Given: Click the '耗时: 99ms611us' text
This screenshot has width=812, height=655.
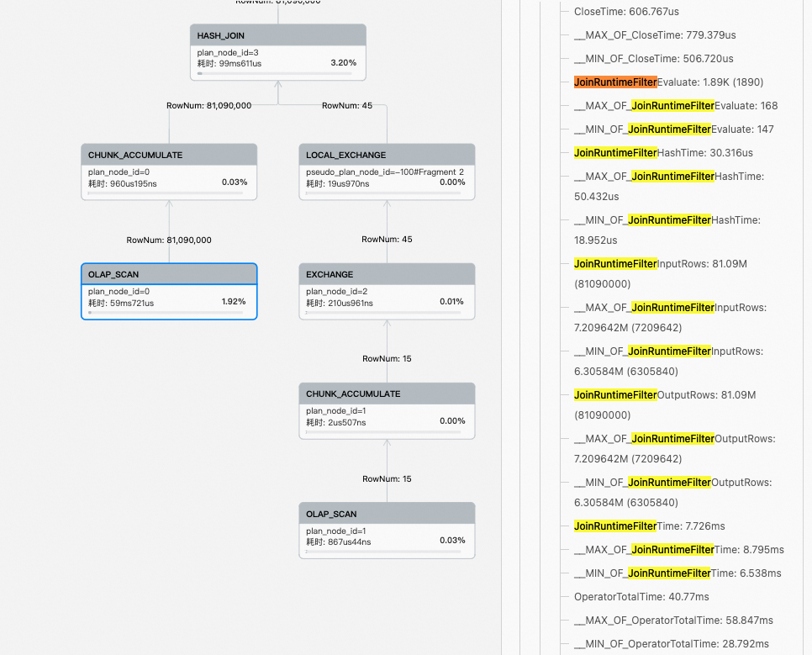Looking at the screenshot, I should pyautogui.click(x=229, y=63).
